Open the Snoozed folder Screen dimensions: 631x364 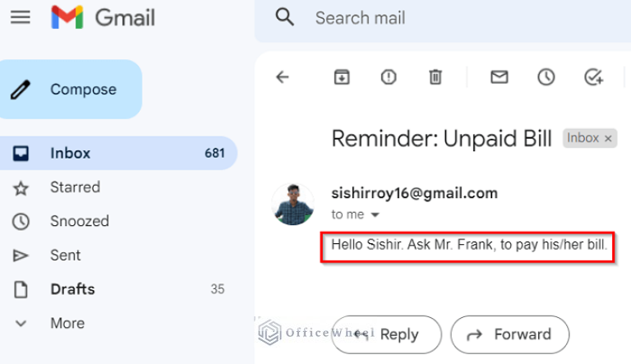(x=79, y=221)
